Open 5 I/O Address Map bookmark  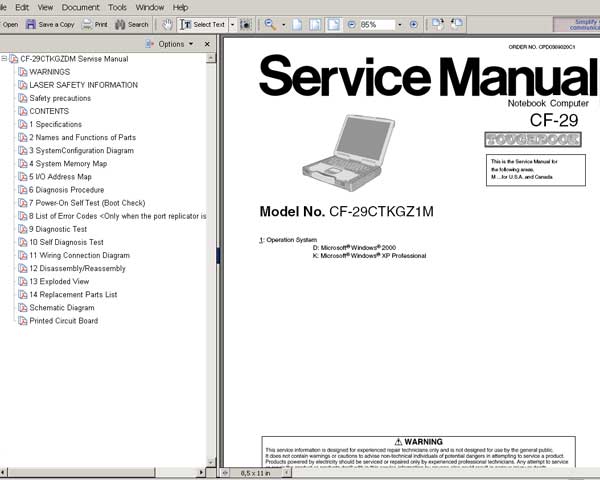[60, 177]
